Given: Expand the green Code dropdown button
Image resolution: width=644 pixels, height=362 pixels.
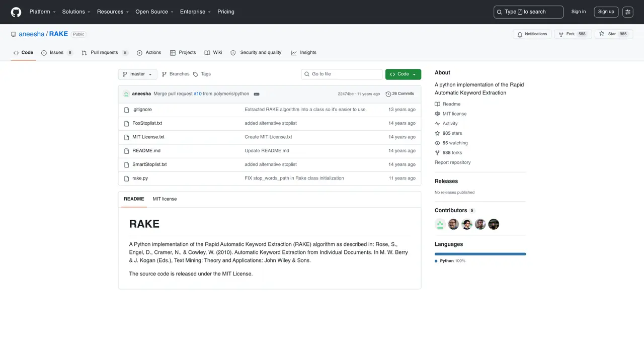Looking at the screenshot, I should [403, 74].
